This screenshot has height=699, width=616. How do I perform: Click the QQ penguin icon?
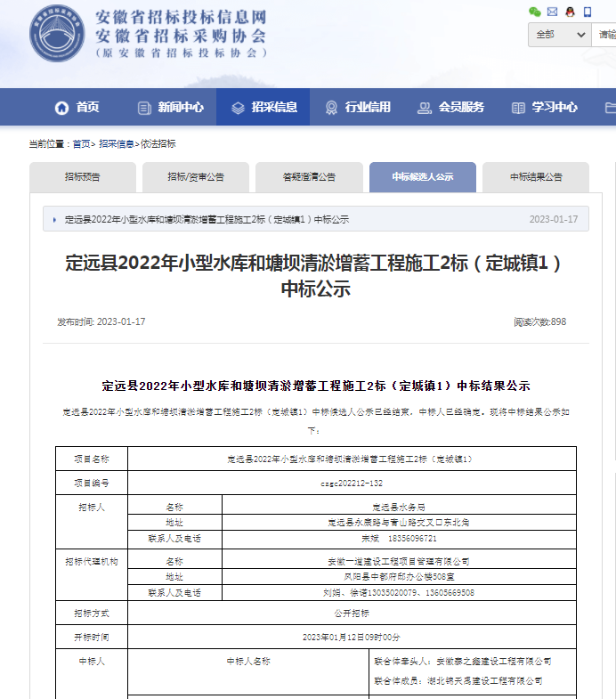571,12
